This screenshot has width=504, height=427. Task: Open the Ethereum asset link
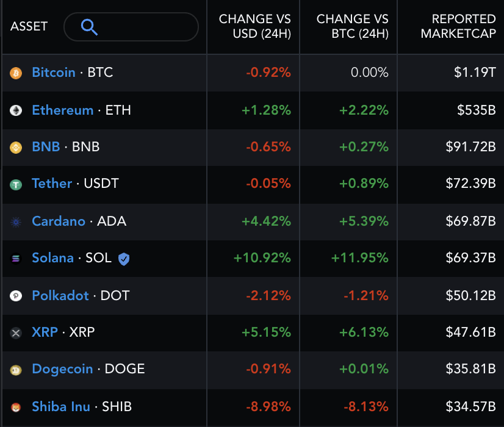[63, 110]
